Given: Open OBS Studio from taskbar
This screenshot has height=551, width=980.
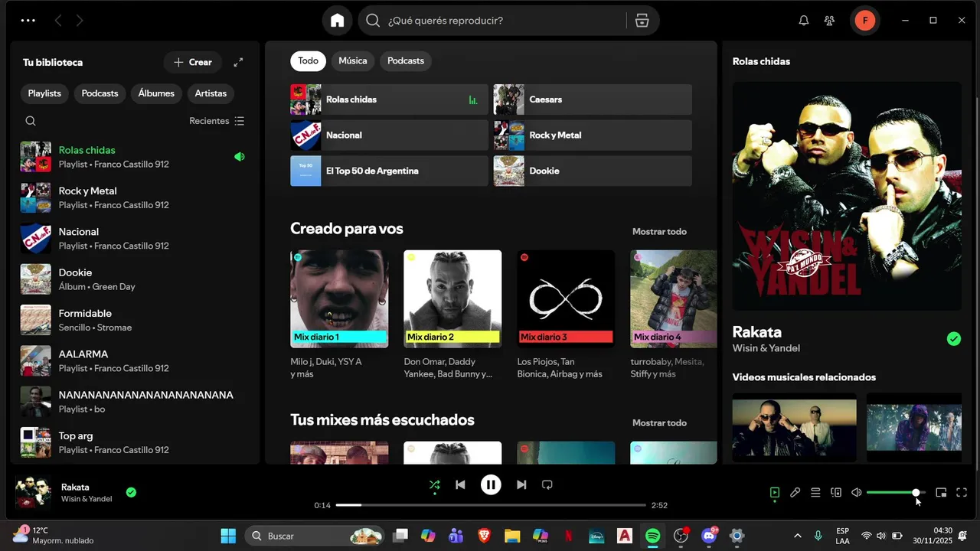Looking at the screenshot, I should coord(681,536).
